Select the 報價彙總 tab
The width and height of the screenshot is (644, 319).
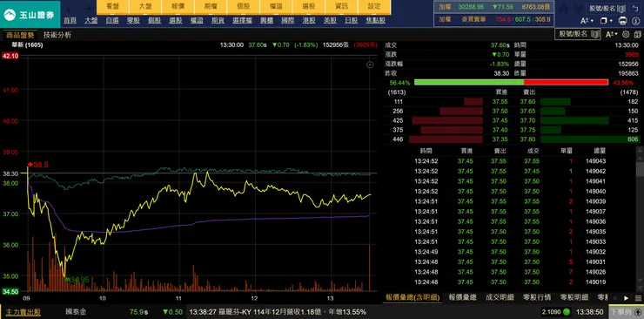462,297
